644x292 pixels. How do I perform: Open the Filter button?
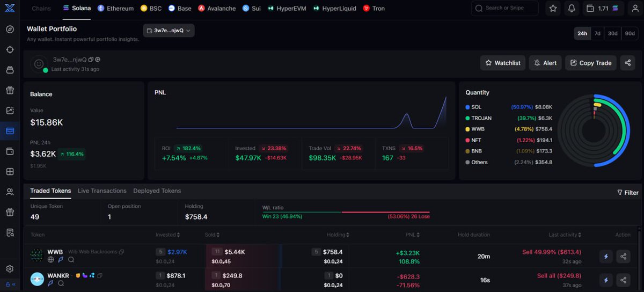coord(628,192)
